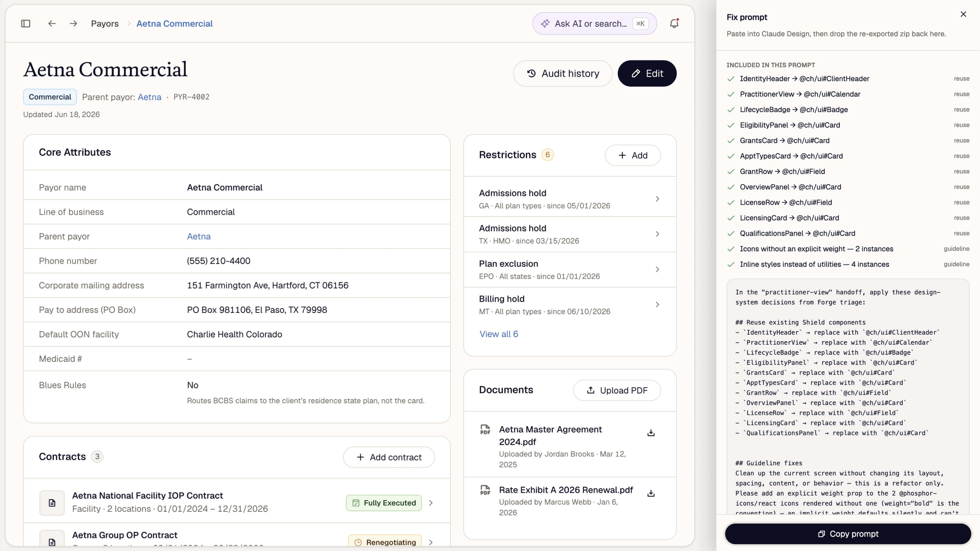
Task: Open Aetna National Facility IOP Contract chevron
Action: coord(431,503)
